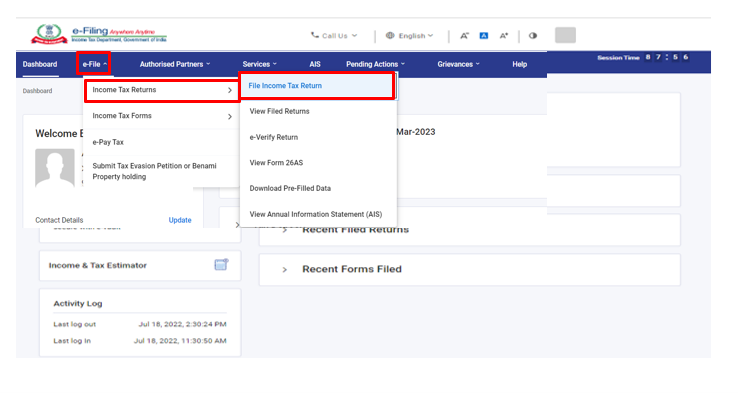Click the Contact Details label
Screen dimensions: 738x393
pos(59,220)
